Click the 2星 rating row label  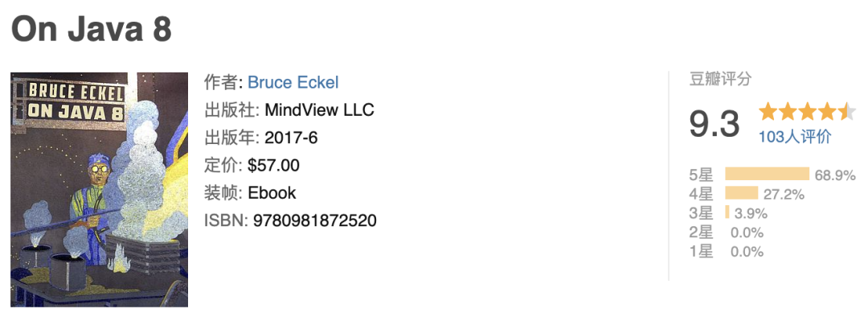pos(701,233)
